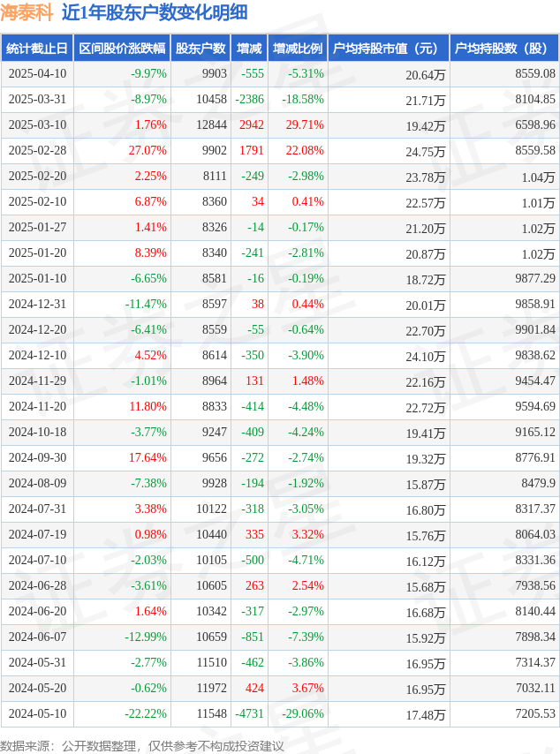
Task: Click the 近1年股东户数变化明细 heading
Action: click(155, 12)
